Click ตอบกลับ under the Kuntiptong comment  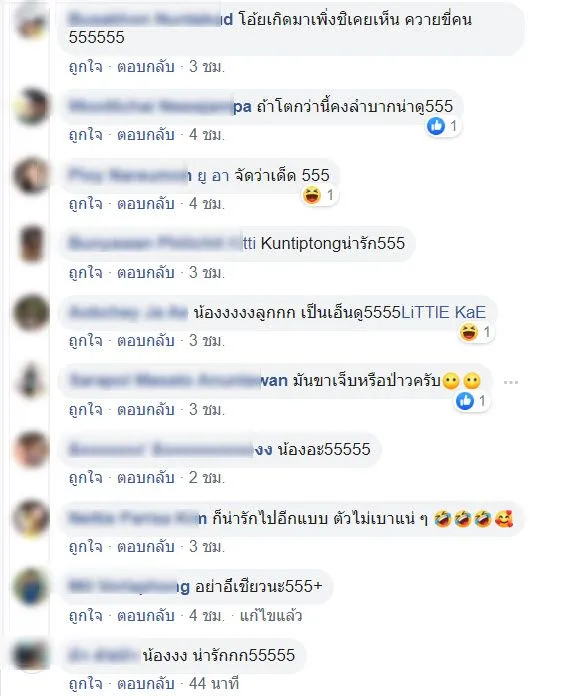(x=145, y=272)
